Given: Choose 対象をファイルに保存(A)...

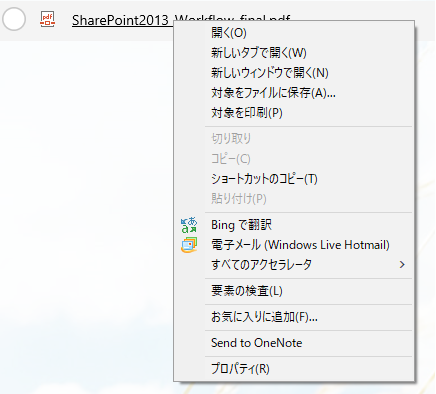Looking at the screenshot, I should (x=293, y=93).
